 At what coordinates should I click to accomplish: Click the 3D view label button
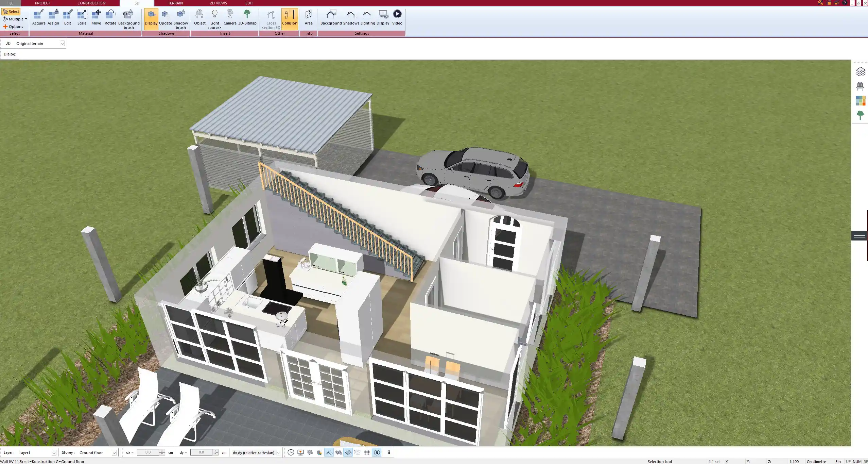(x=8, y=44)
